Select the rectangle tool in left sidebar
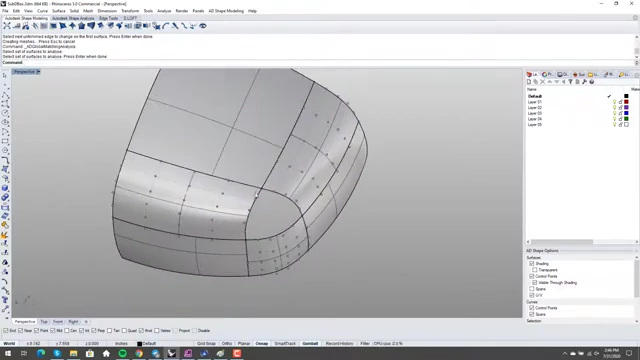This screenshot has width=640, height=360. point(5,141)
